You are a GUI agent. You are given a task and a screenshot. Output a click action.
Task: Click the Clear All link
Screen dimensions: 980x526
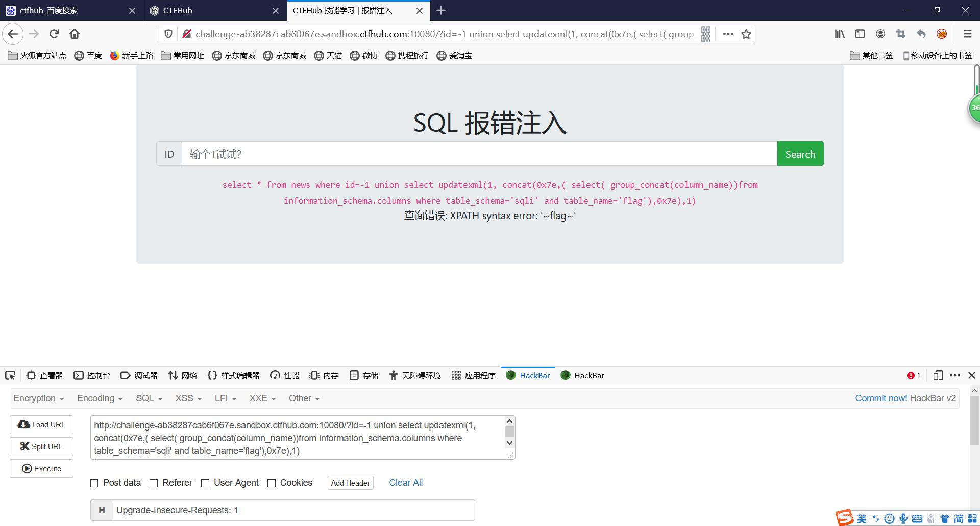tap(406, 483)
